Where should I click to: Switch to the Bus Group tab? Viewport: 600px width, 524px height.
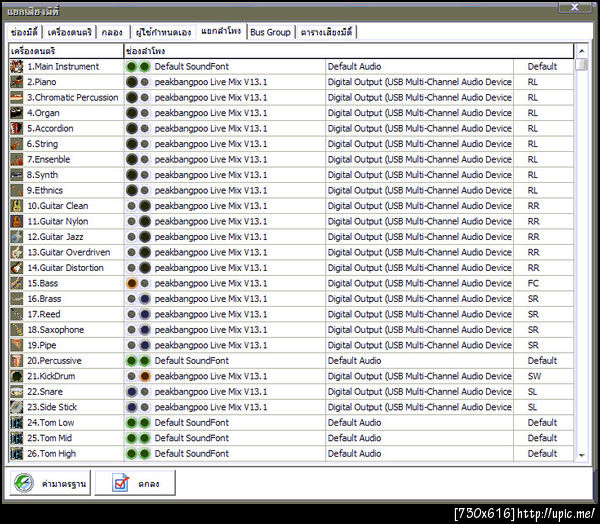coord(270,32)
